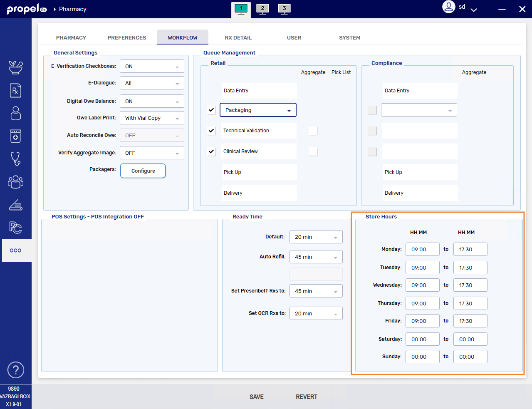Open the patient profile sidebar icon

(x=15, y=113)
